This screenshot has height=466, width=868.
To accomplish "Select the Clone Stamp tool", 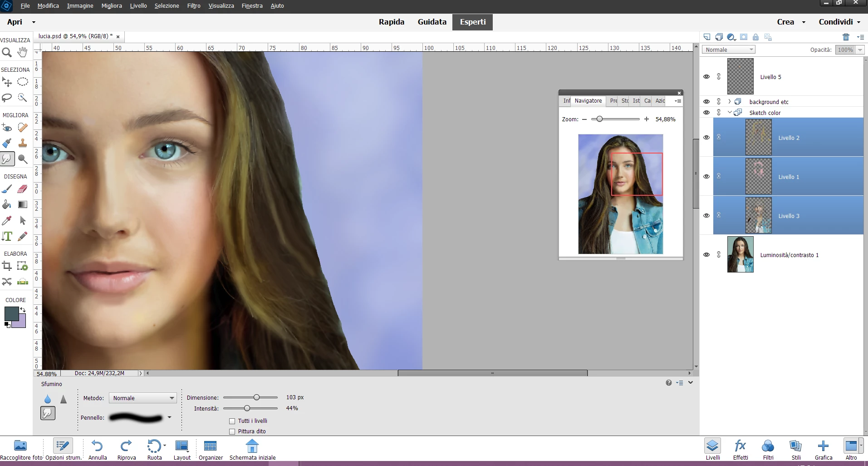I will coord(22,143).
